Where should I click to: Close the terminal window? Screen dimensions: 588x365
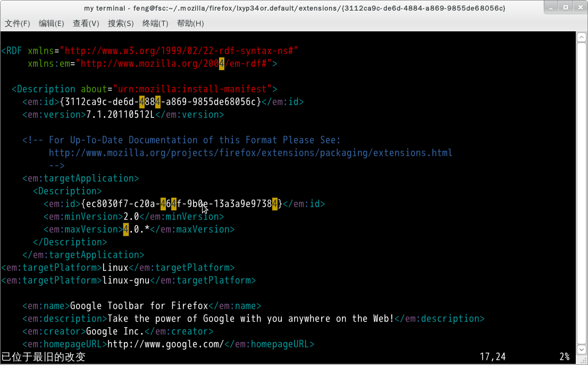click(x=579, y=7)
